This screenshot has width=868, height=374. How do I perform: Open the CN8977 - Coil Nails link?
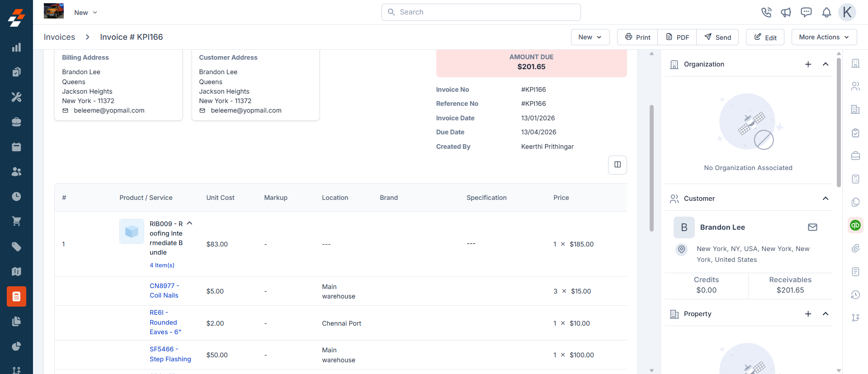[164, 291]
